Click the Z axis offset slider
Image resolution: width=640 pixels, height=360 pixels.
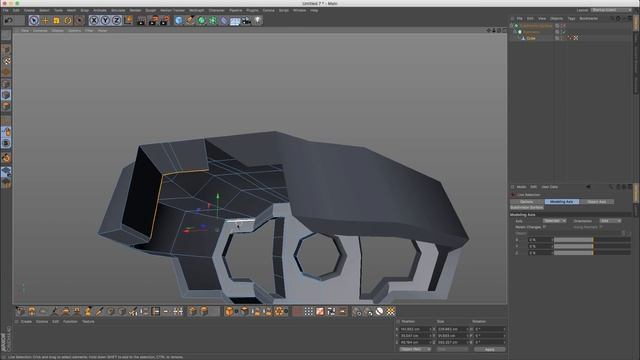592,253
